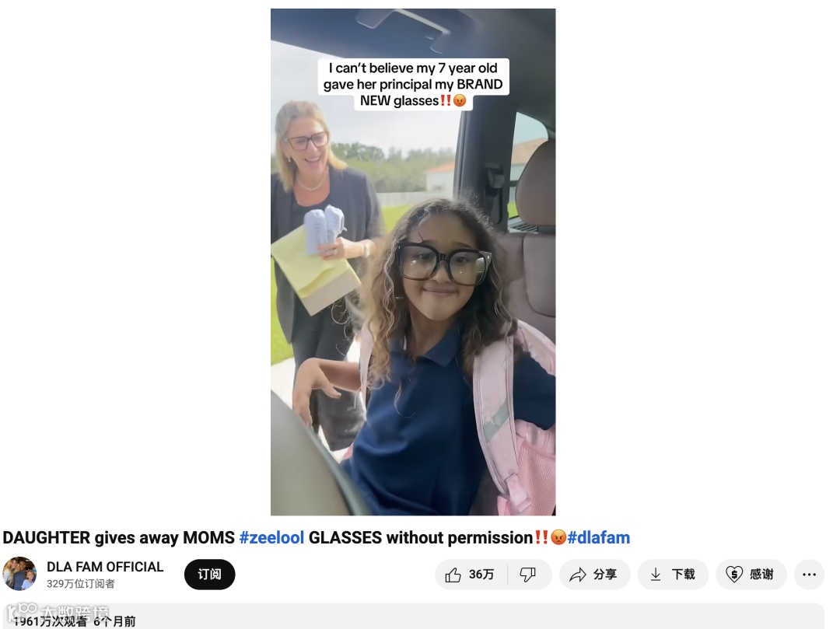
Task: Click the download arrow icon
Action: click(x=655, y=575)
